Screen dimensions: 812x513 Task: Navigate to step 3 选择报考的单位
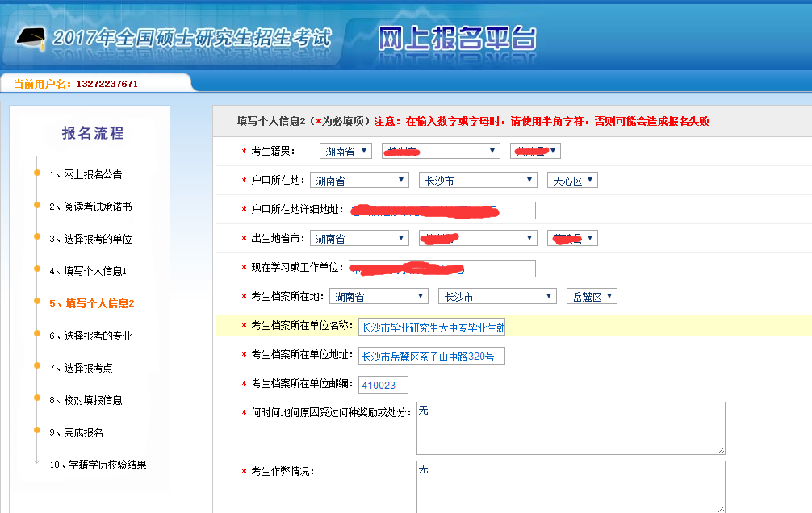[x=90, y=239]
